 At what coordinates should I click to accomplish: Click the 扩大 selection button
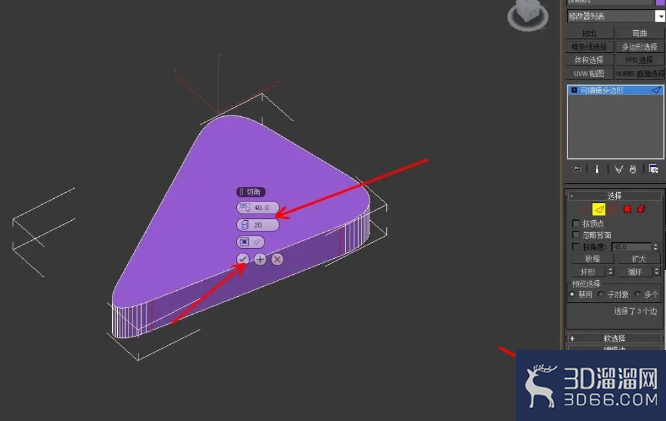coord(638,259)
